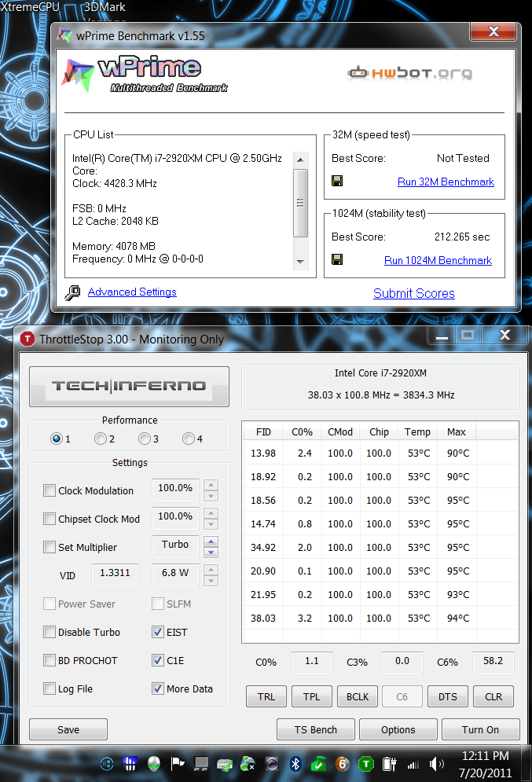Click the wPrime icon in the title bar
This screenshot has width=532, height=782.
pyautogui.click(x=64, y=35)
